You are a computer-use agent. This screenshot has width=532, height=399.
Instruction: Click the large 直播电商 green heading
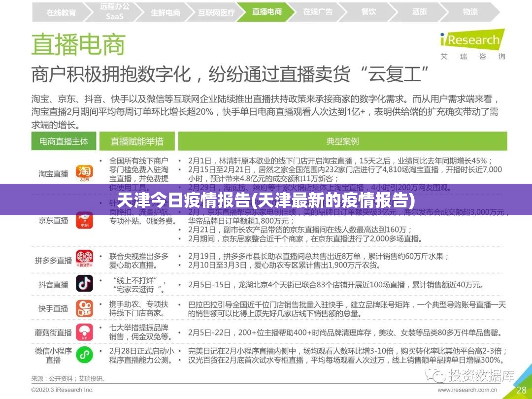(78, 44)
